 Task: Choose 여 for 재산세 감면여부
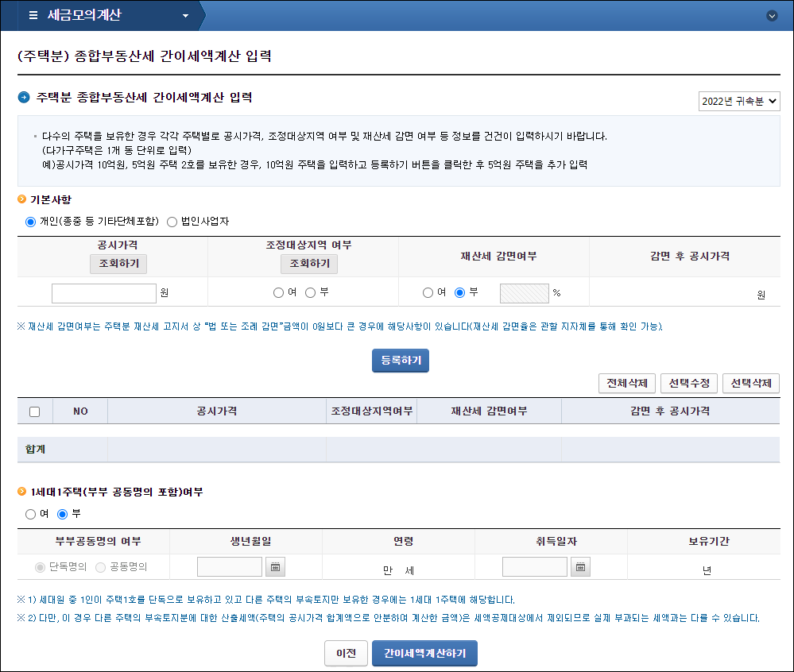pyautogui.click(x=428, y=292)
